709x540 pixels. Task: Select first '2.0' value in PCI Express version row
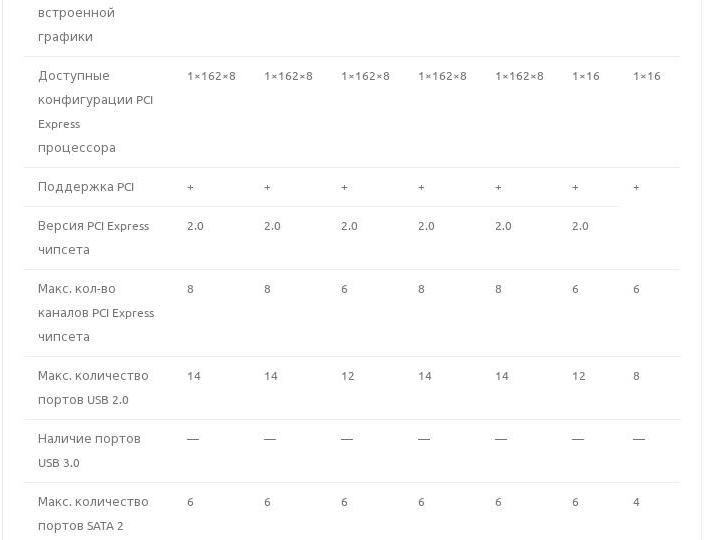click(x=195, y=226)
